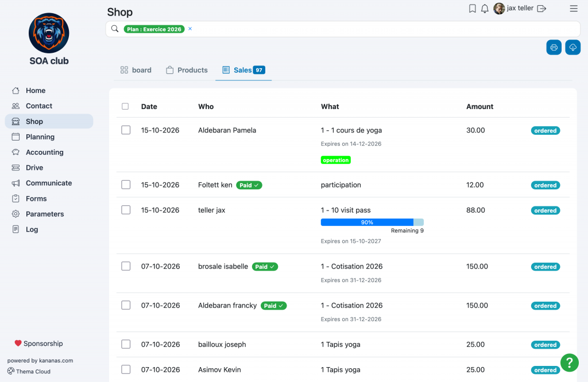Click the cloud download button
Screen dimensions: 588x382
(x=573, y=48)
